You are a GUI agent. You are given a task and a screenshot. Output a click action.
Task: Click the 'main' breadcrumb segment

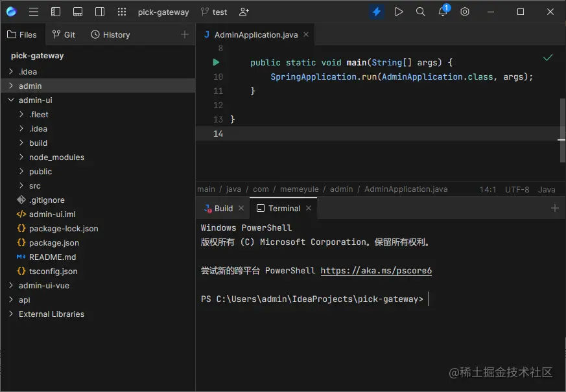206,189
